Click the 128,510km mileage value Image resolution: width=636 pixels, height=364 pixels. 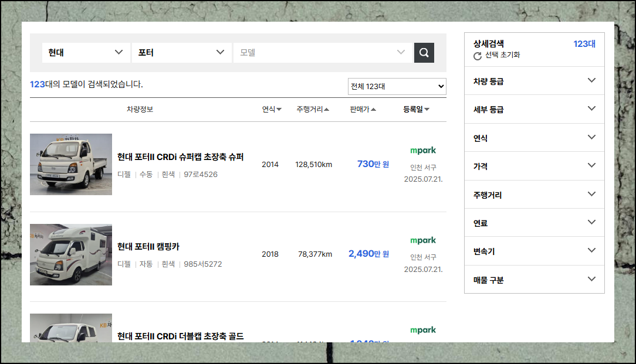(313, 164)
